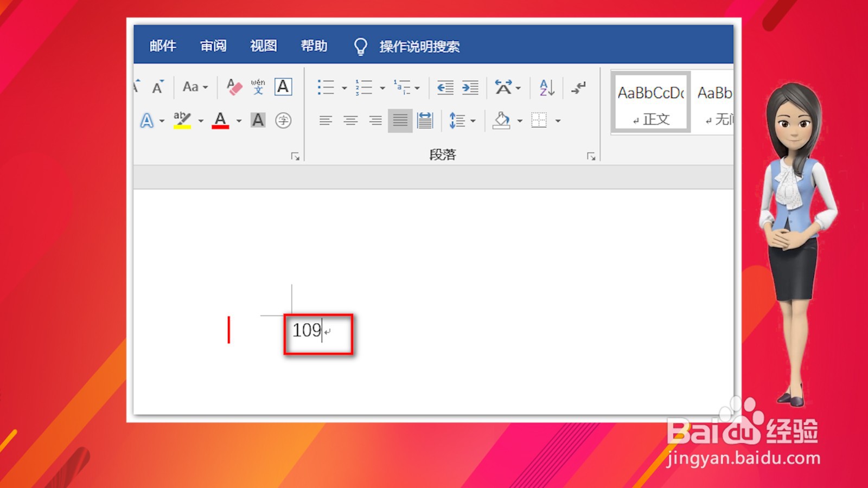
Task: Toggle Show/Hide paragraph marks
Action: point(578,88)
